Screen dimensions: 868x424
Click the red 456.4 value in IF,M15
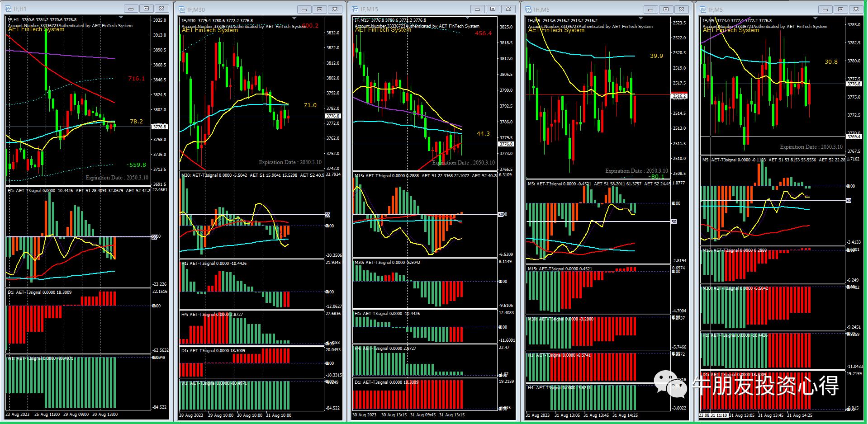(x=483, y=33)
